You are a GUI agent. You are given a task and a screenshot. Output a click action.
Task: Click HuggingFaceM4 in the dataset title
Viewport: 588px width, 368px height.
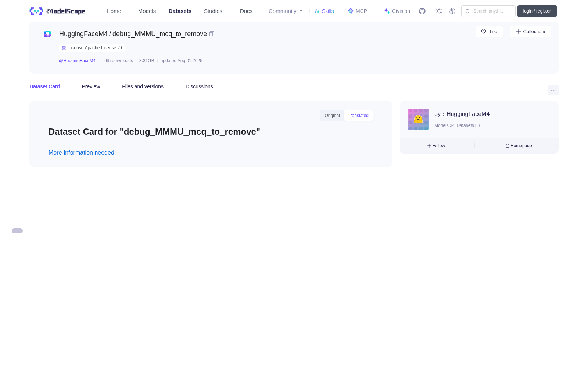[x=83, y=34]
